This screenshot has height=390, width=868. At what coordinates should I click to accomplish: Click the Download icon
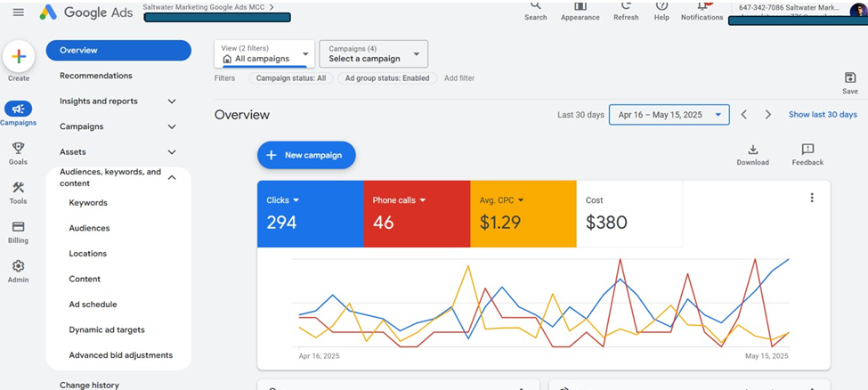point(752,150)
